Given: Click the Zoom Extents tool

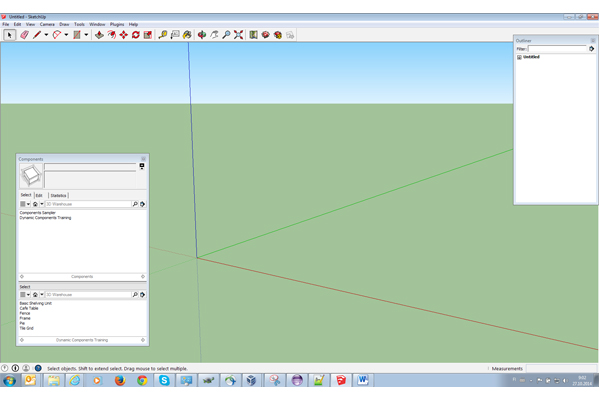Looking at the screenshot, I should (x=239, y=35).
